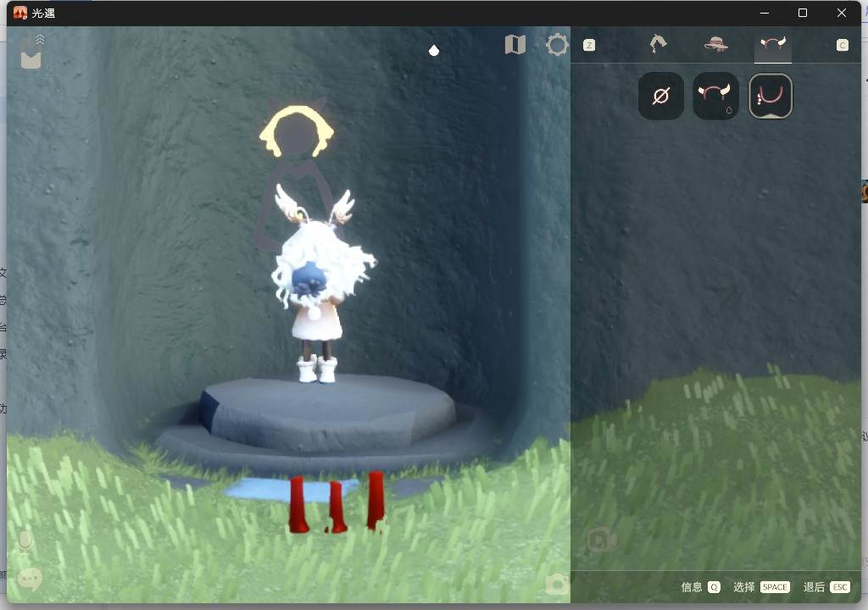The image size is (868, 610).
Task: Switch to the horns headpiece tab
Action: (773, 44)
